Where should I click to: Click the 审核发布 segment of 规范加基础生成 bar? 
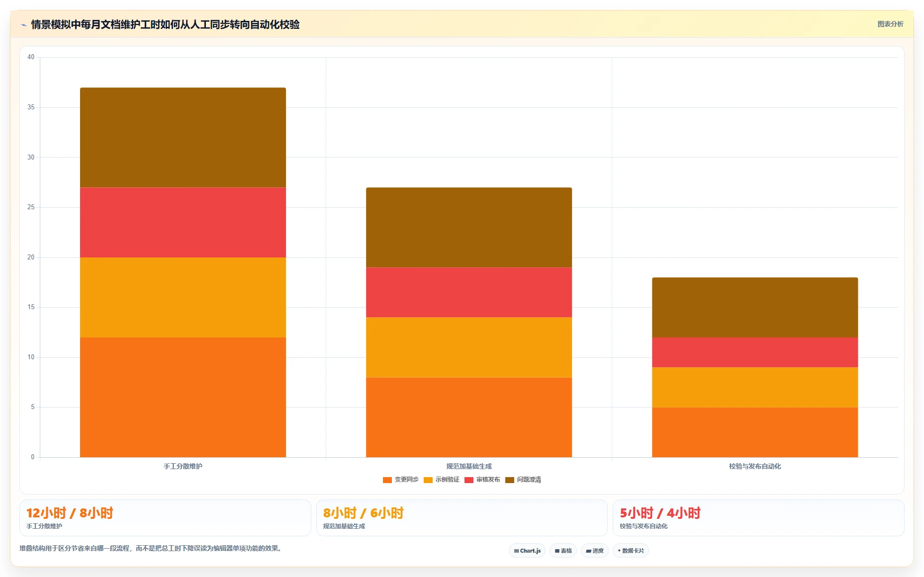[469, 292]
